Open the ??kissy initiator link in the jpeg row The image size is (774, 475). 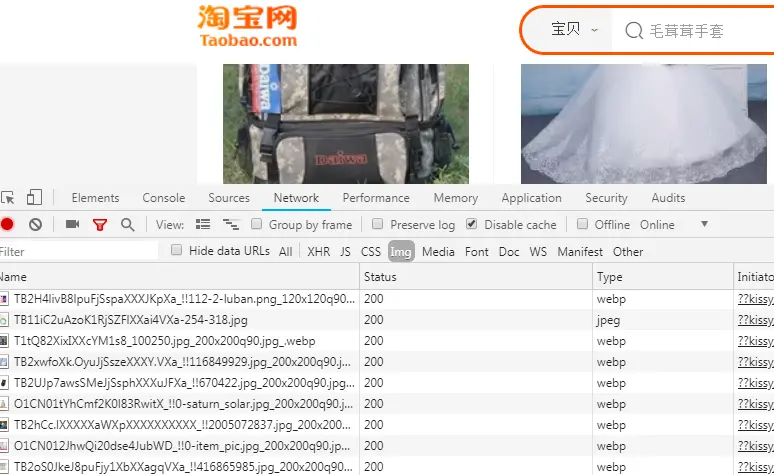click(x=755, y=320)
